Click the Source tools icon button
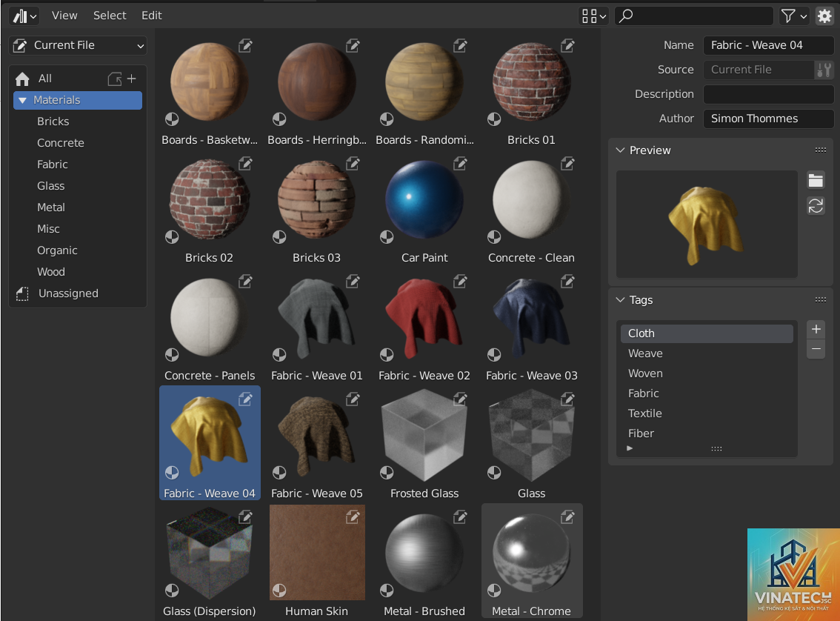Image resolution: width=840 pixels, height=621 pixels. pyautogui.click(x=824, y=70)
